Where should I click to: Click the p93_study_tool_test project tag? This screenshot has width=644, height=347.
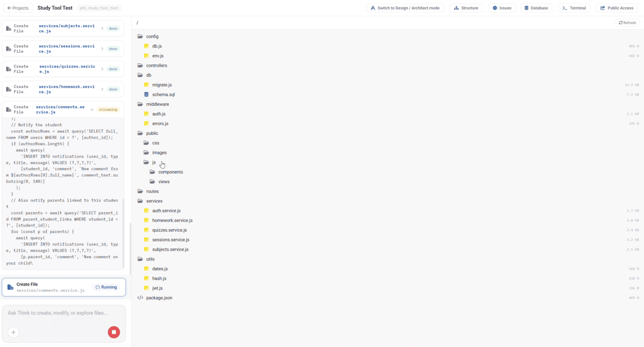(x=99, y=8)
